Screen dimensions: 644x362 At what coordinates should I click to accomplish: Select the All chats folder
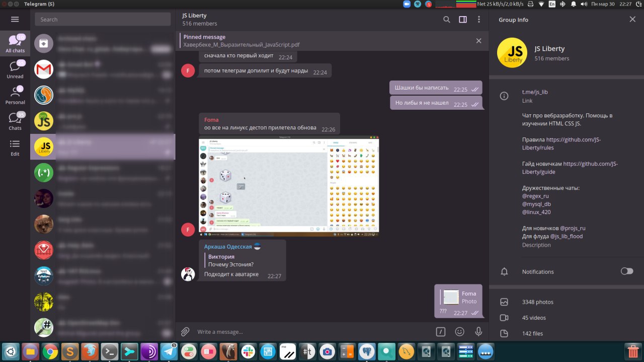(15, 44)
